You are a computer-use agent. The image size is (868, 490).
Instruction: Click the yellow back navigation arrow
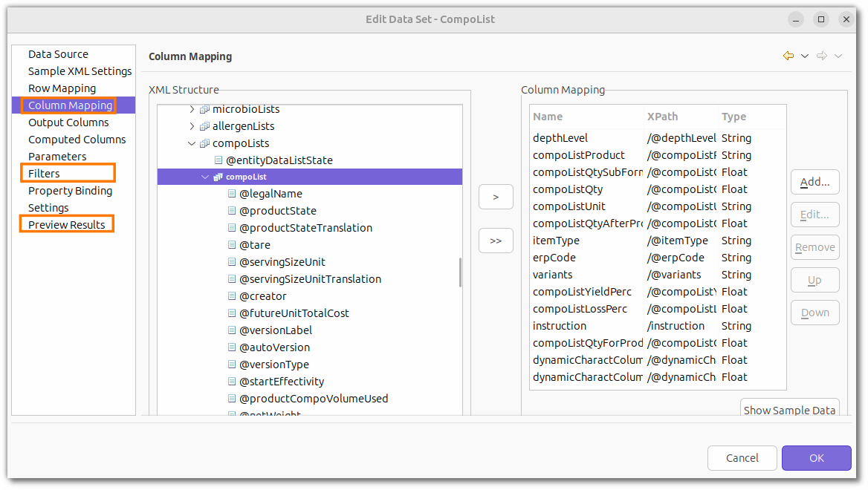788,56
